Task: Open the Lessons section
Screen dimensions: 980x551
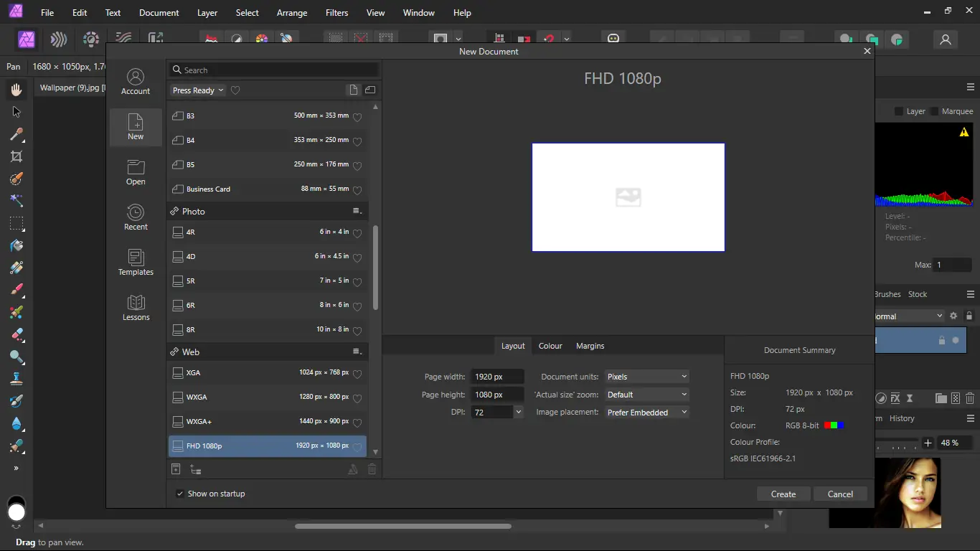Action: coord(136,307)
